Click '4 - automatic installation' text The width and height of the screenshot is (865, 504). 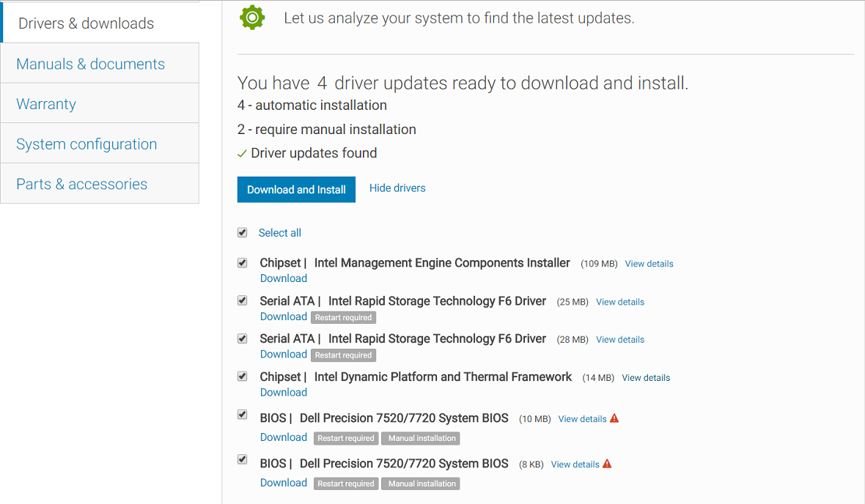tap(312, 105)
